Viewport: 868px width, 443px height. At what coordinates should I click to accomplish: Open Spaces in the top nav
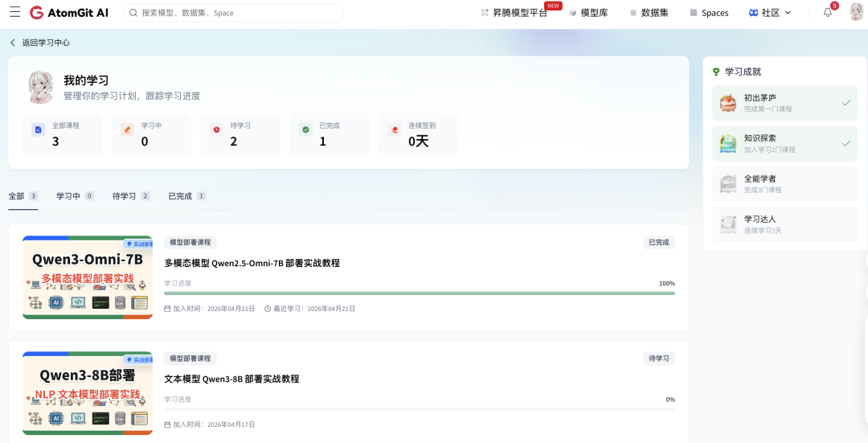(x=709, y=13)
